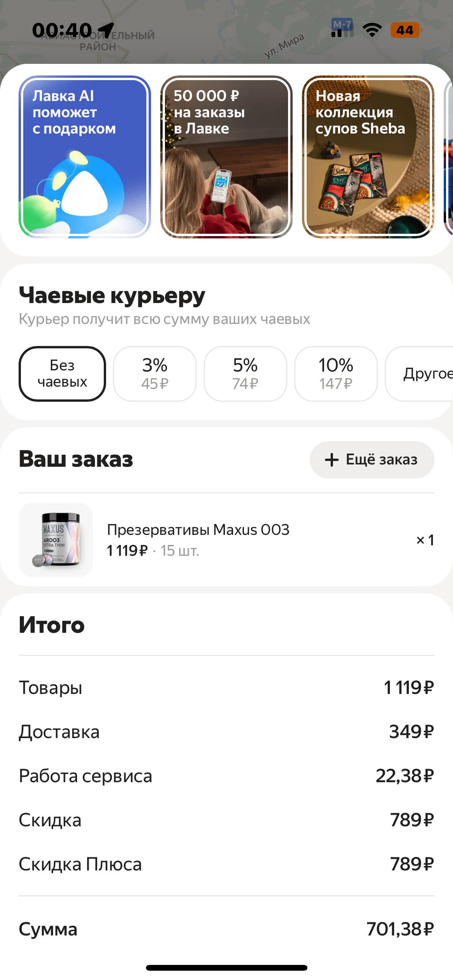Choose the 3% tip of 45 ₽
This screenshot has height=980, width=453.
(x=155, y=374)
